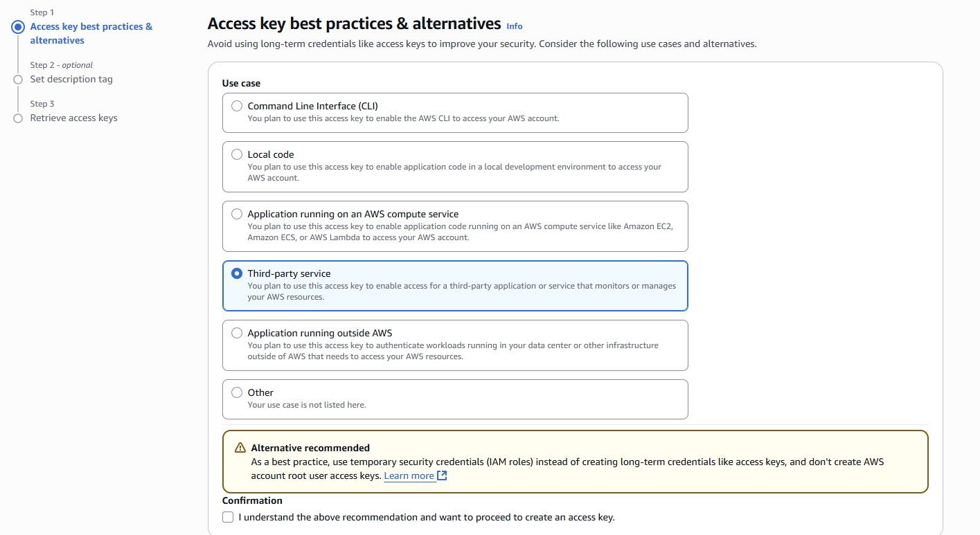Open the Learn more link
Image resolution: width=980 pixels, height=535 pixels.
409,475
